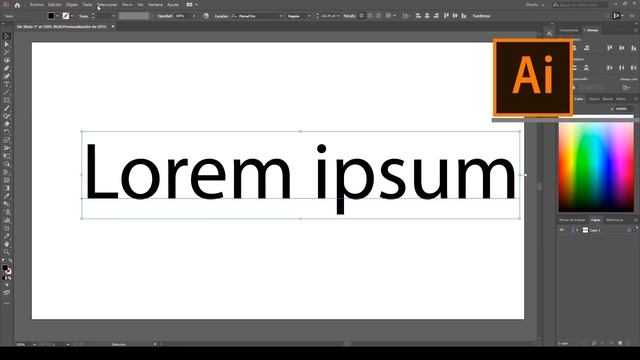Viewport: 640px width, 360px height.
Task: Select the Hand tool
Action: pos(7,244)
